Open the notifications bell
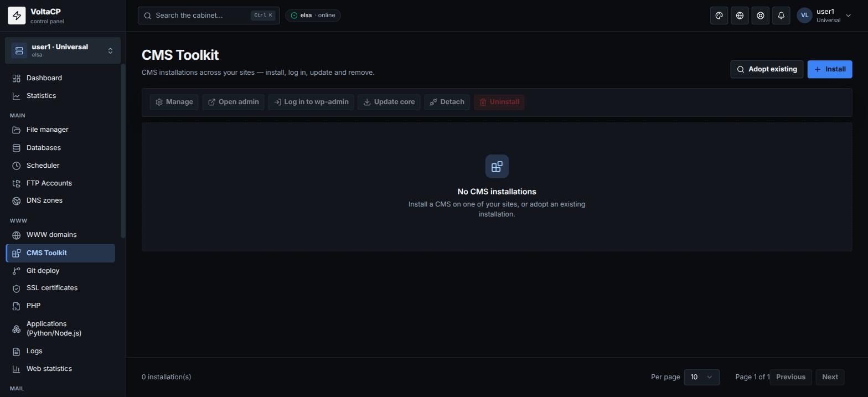The width and height of the screenshot is (868, 397). (781, 16)
